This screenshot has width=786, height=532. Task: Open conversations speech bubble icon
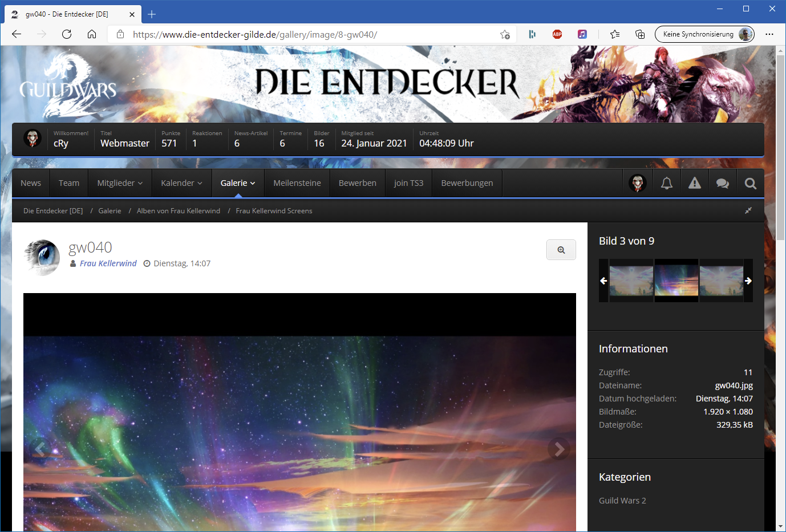tap(722, 183)
